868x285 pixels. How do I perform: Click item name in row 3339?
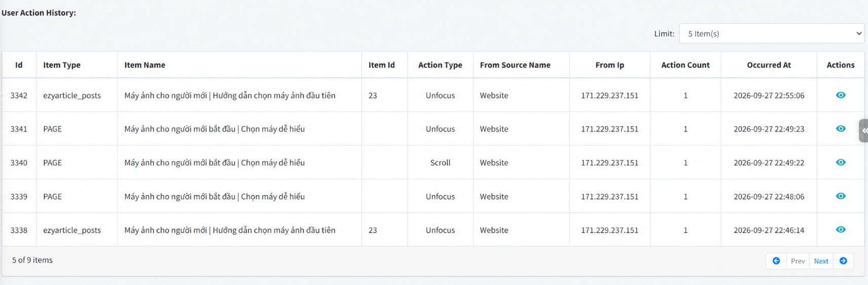[214, 196]
